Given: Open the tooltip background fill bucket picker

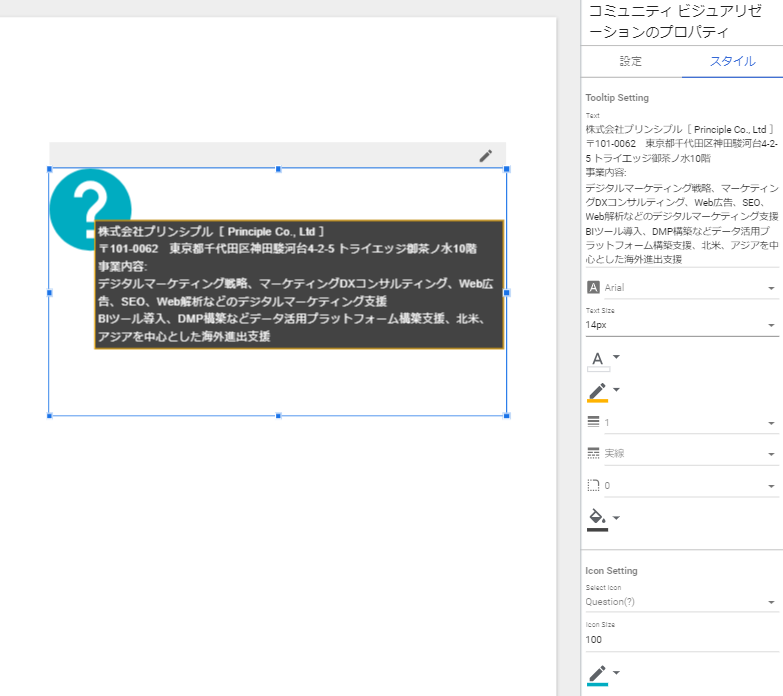Looking at the screenshot, I should pyautogui.click(x=603, y=518).
